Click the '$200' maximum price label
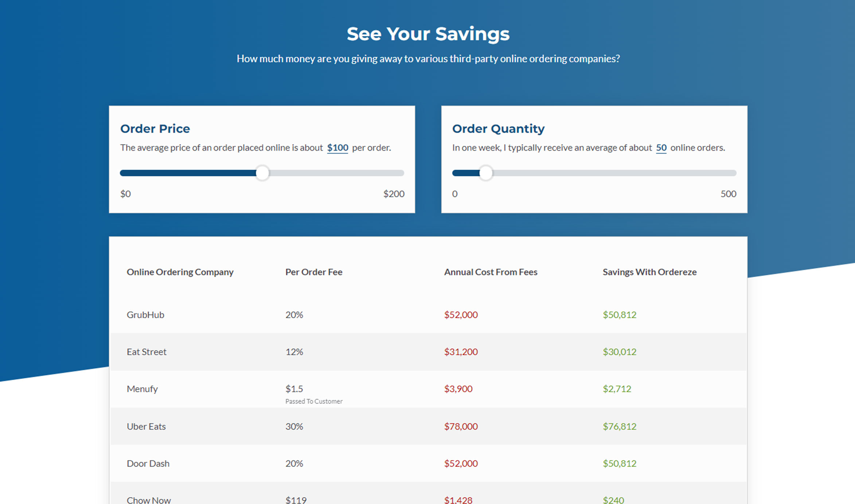Screen dimensions: 855x504 coord(394,194)
